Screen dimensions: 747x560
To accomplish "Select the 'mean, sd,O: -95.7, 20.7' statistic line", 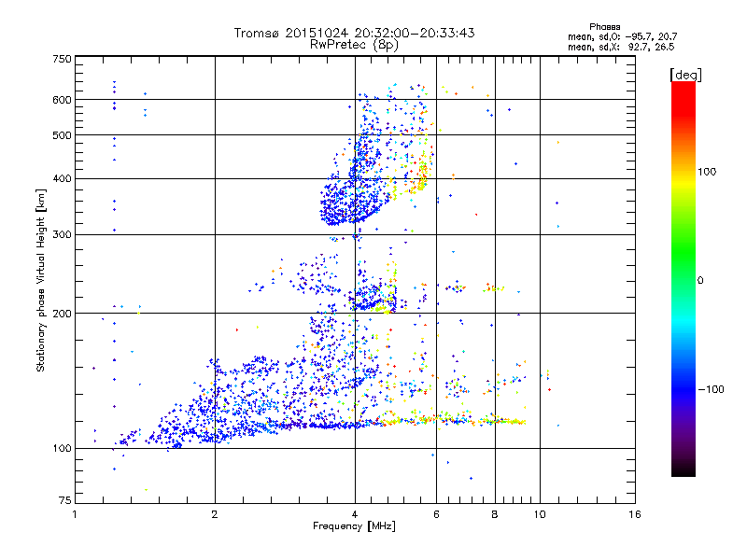I will click(622, 36).
